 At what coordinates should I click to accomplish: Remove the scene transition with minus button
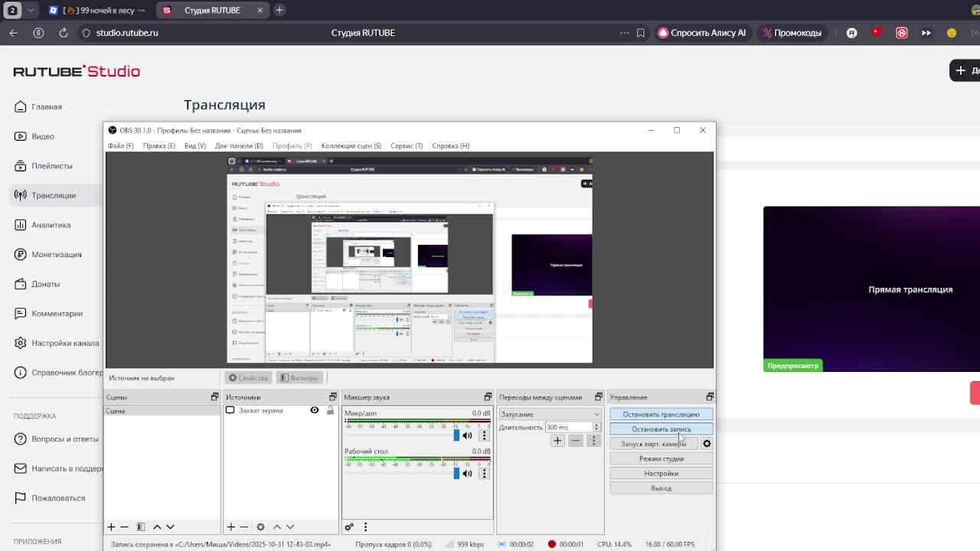576,441
